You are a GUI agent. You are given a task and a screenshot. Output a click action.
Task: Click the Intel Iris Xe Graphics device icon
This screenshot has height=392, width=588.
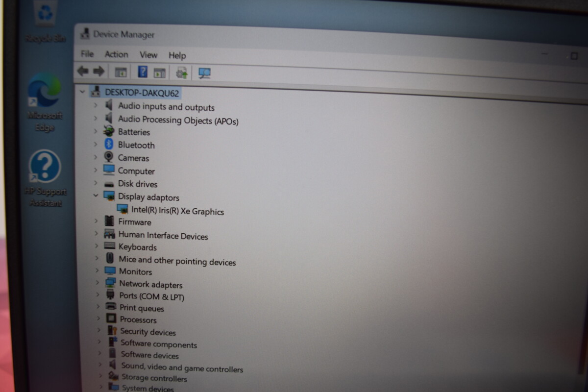click(122, 209)
